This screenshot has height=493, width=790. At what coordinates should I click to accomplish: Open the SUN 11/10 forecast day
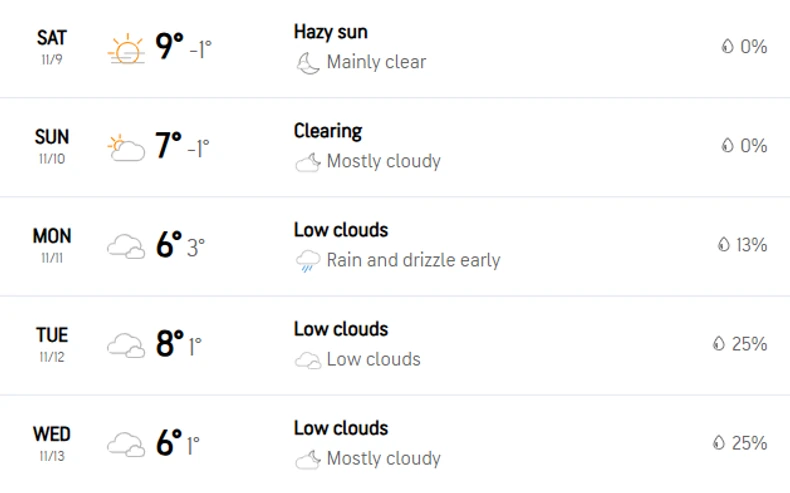point(52,146)
